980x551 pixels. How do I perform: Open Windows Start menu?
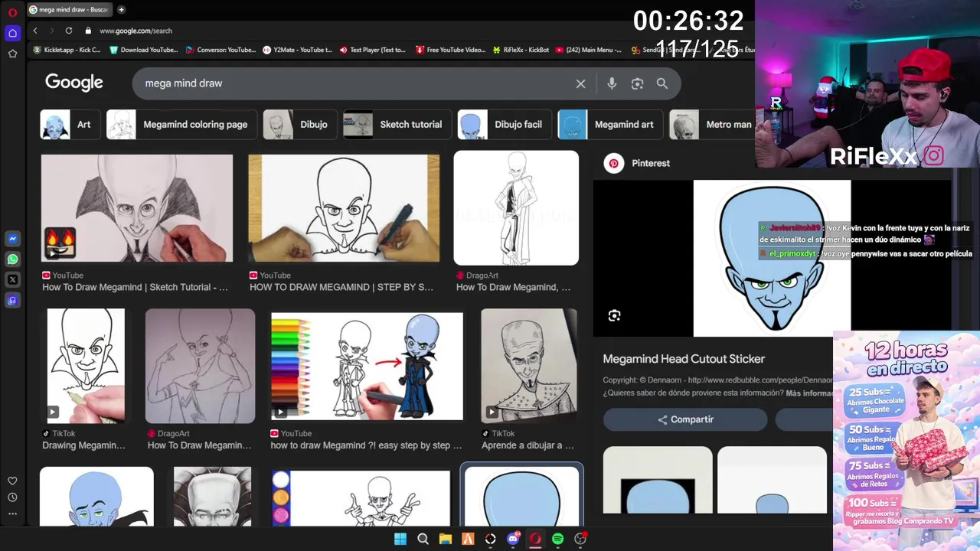coord(400,539)
